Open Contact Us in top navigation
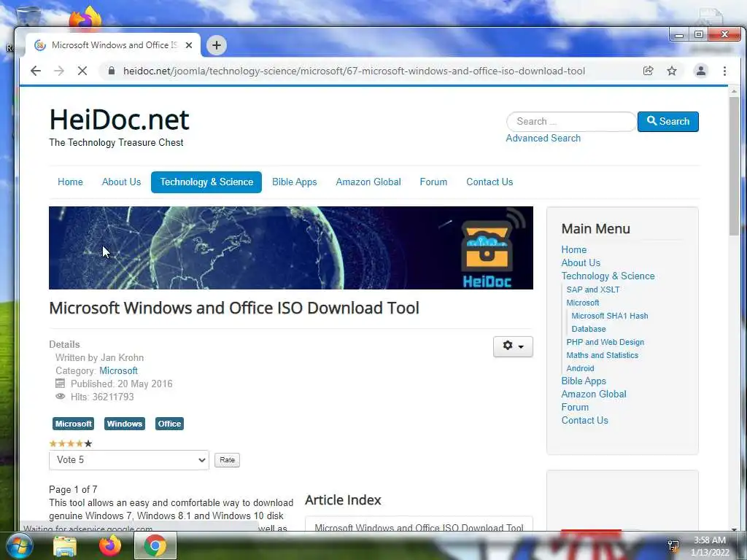747x560 pixels. [489, 182]
